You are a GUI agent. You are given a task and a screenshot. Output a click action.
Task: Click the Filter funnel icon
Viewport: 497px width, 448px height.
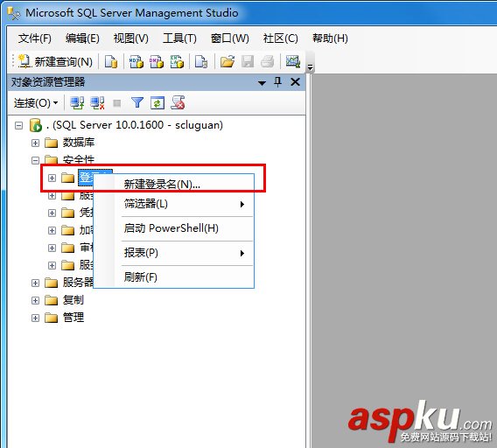(137, 102)
